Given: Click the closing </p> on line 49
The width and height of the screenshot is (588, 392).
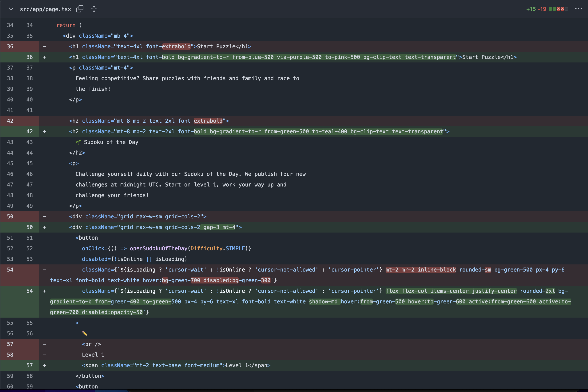Looking at the screenshot, I should coord(75,206).
